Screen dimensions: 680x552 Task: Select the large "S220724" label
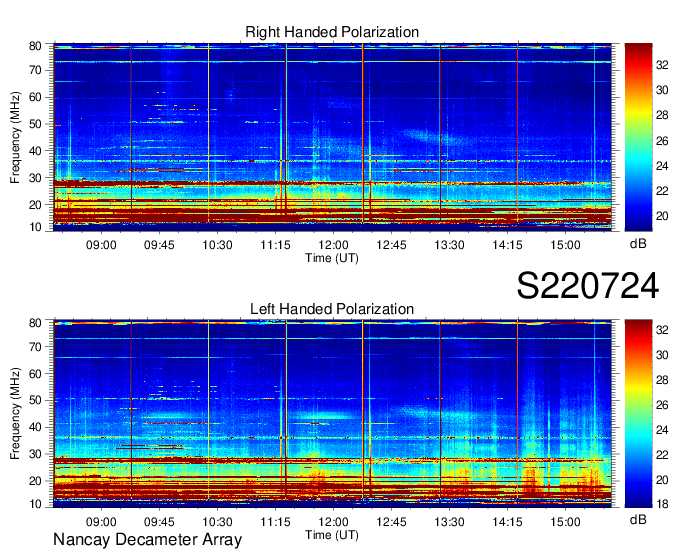coord(588,286)
